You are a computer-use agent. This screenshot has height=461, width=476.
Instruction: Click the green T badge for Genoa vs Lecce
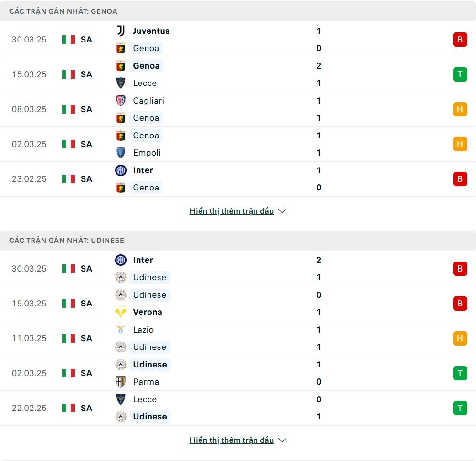pos(460,74)
